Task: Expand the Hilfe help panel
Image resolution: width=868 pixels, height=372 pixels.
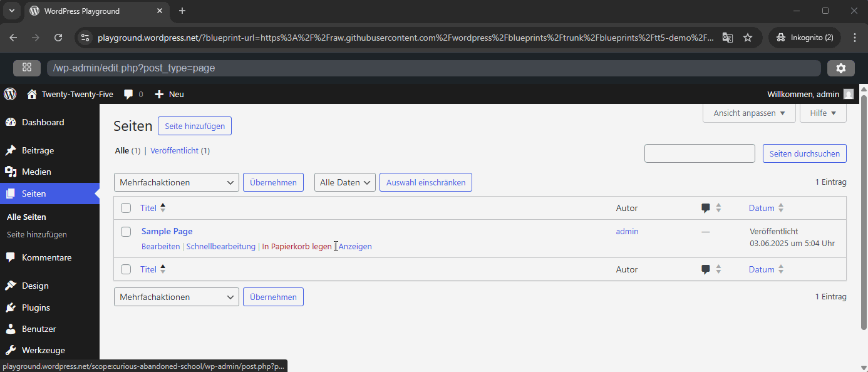Action: 823,113
